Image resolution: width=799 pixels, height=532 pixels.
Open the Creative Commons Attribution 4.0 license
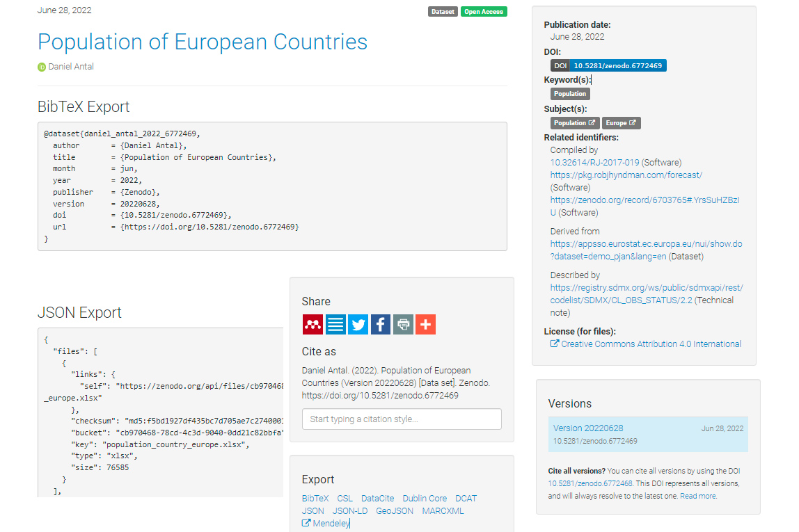[651, 344]
